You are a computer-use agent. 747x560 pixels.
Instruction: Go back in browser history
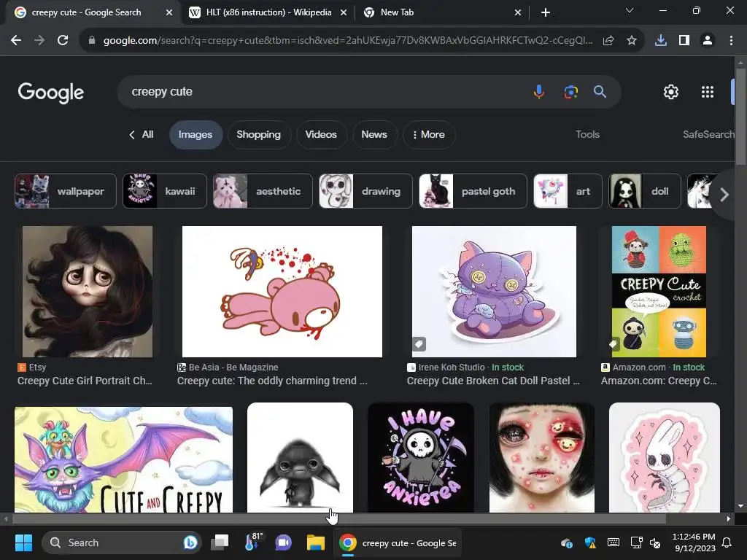(x=16, y=41)
